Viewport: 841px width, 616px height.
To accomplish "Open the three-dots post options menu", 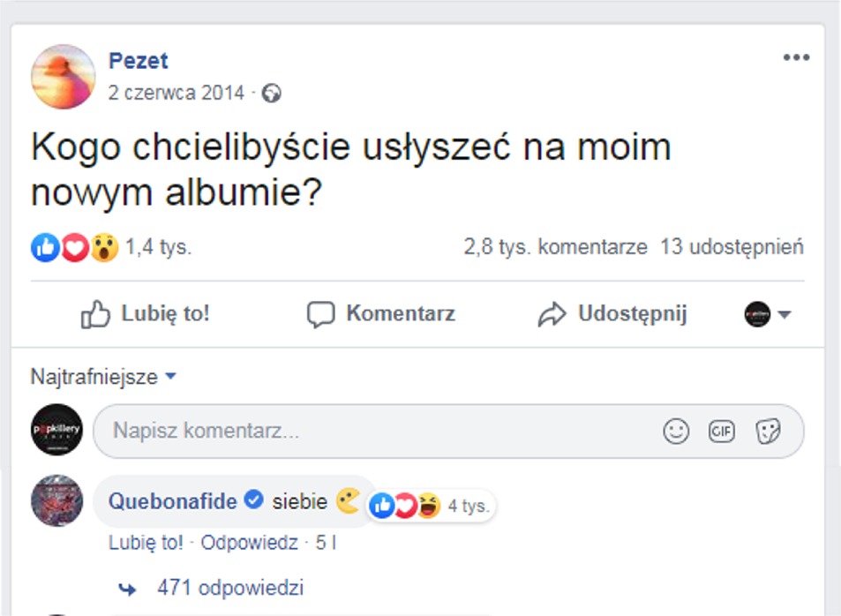I will [x=795, y=58].
